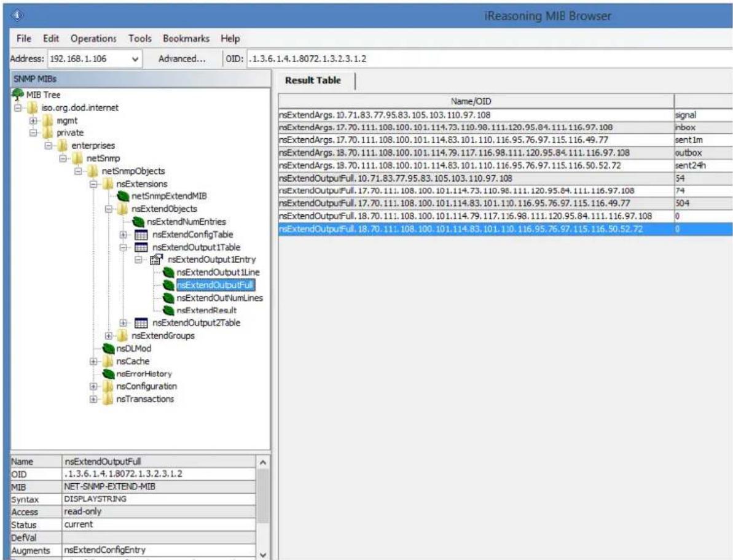Select the nsExtendOutputFull row with value 504
Screen dimensions: 733x560
(x=505, y=203)
